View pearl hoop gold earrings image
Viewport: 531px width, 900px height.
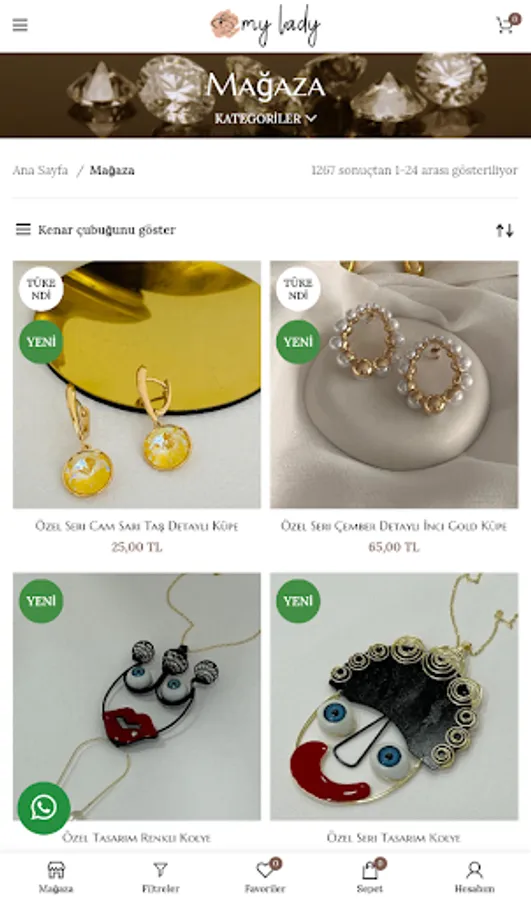pyautogui.click(x=394, y=385)
